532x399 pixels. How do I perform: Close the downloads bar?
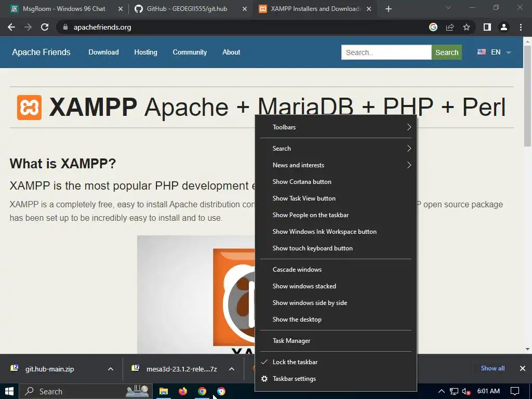[x=523, y=368]
